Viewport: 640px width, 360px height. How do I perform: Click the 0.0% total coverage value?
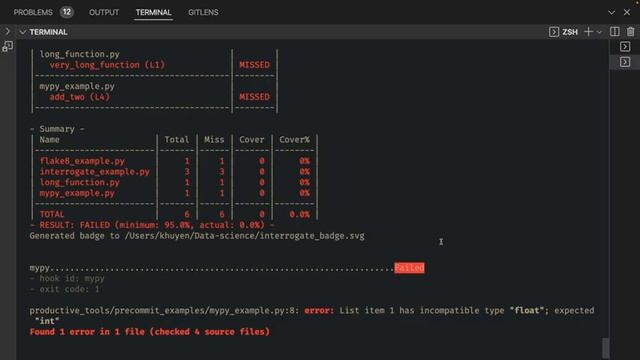point(299,214)
